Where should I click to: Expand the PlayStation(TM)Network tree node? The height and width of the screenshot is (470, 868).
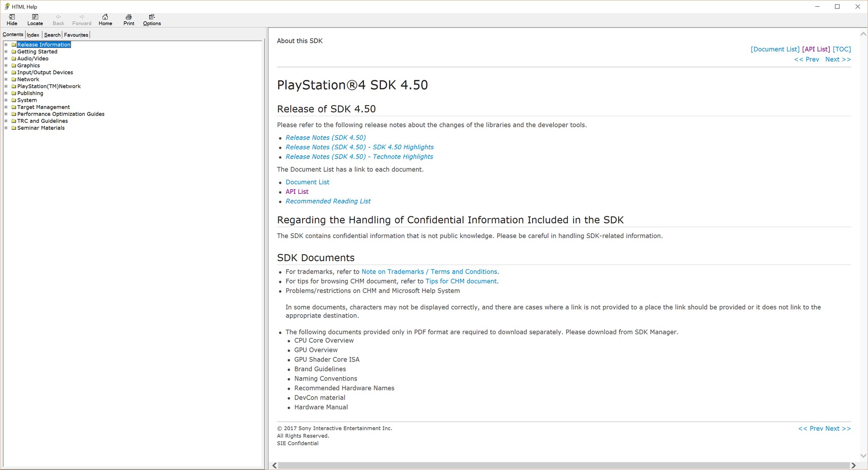[6, 86]
